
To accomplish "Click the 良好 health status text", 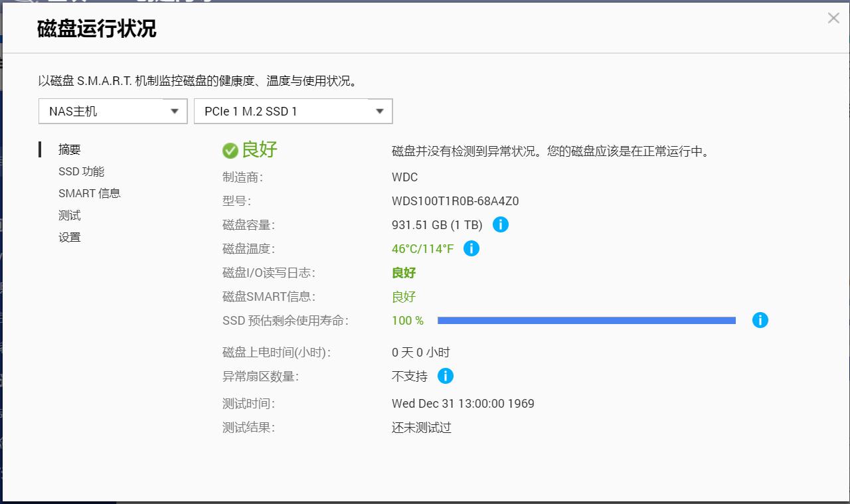I will (x=259, y=150).
